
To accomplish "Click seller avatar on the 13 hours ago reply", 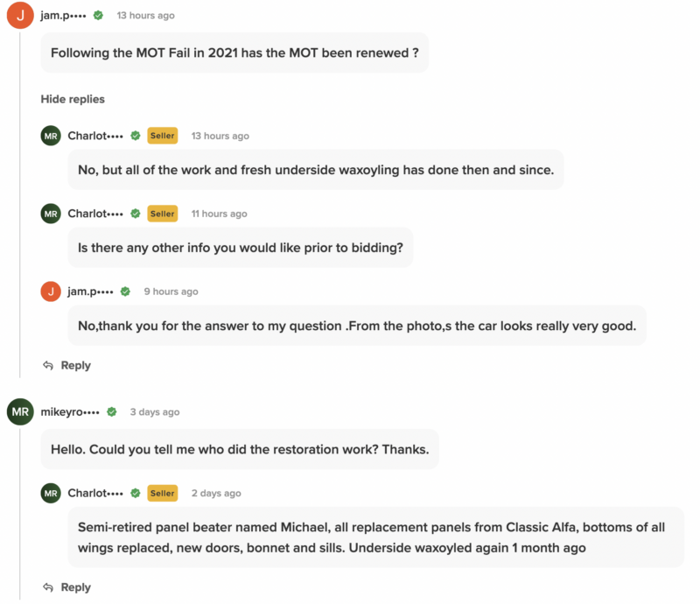I will pyautogui.click(x=51, y=136).
